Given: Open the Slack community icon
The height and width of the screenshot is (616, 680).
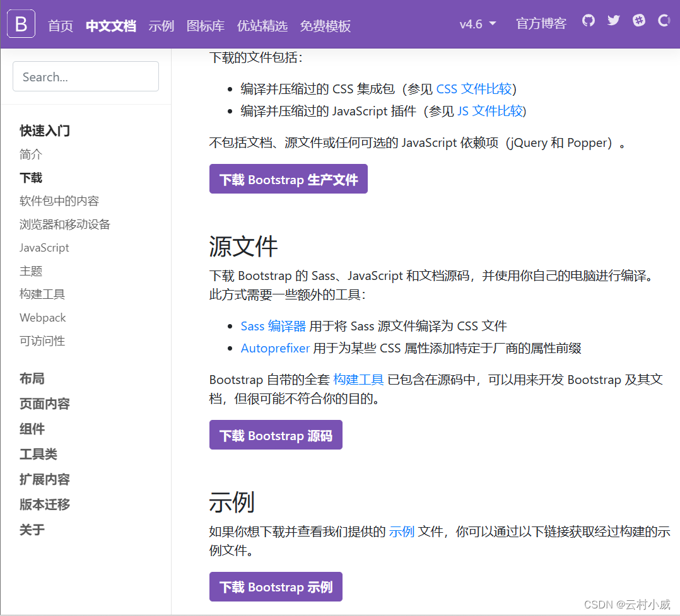Looking at the screenshot, I should (x=638, y=20).
